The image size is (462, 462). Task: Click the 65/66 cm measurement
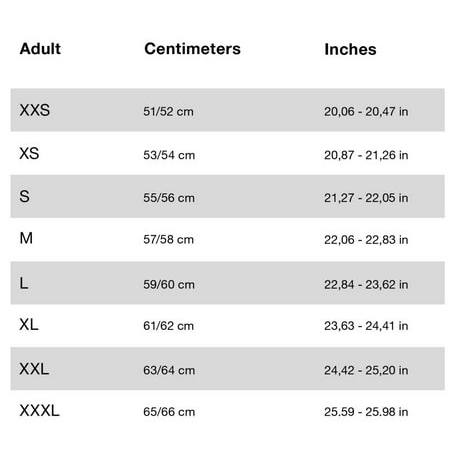pos(169,412)
